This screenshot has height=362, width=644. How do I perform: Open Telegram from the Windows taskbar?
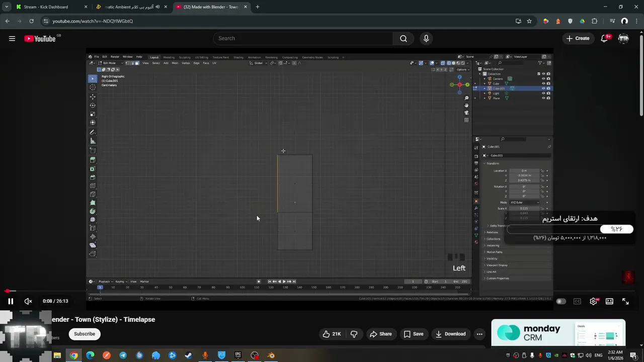[123, 355]
